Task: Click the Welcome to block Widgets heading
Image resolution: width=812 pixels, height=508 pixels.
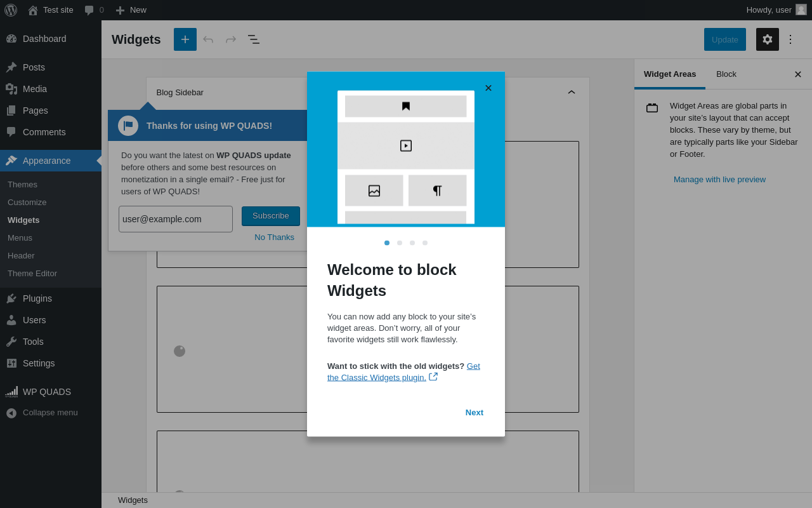Action: pos(392,280)
